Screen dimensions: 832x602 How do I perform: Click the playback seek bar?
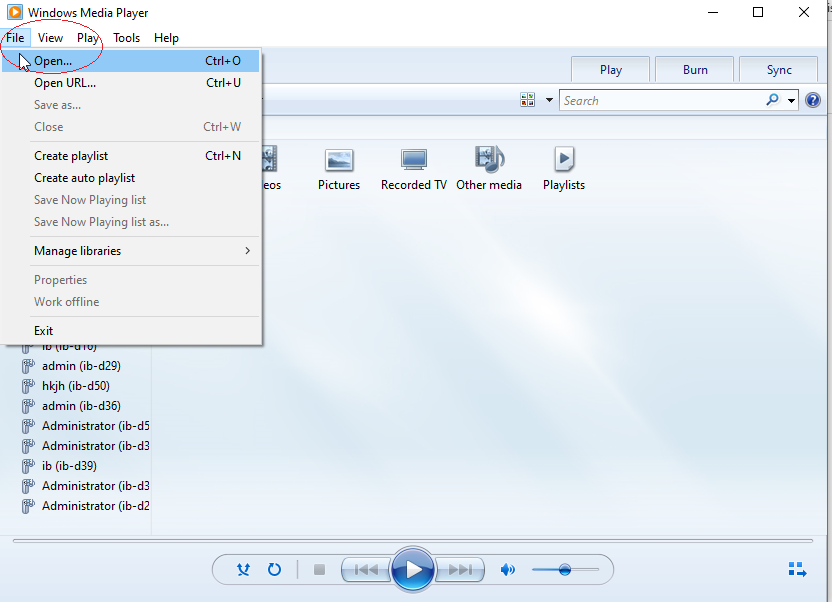(x=413, y=541)
